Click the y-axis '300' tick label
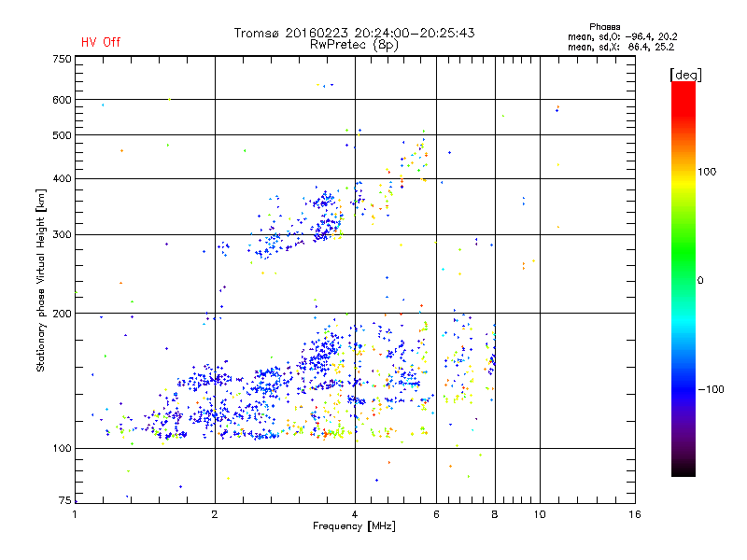 click(x=62, y=235)
